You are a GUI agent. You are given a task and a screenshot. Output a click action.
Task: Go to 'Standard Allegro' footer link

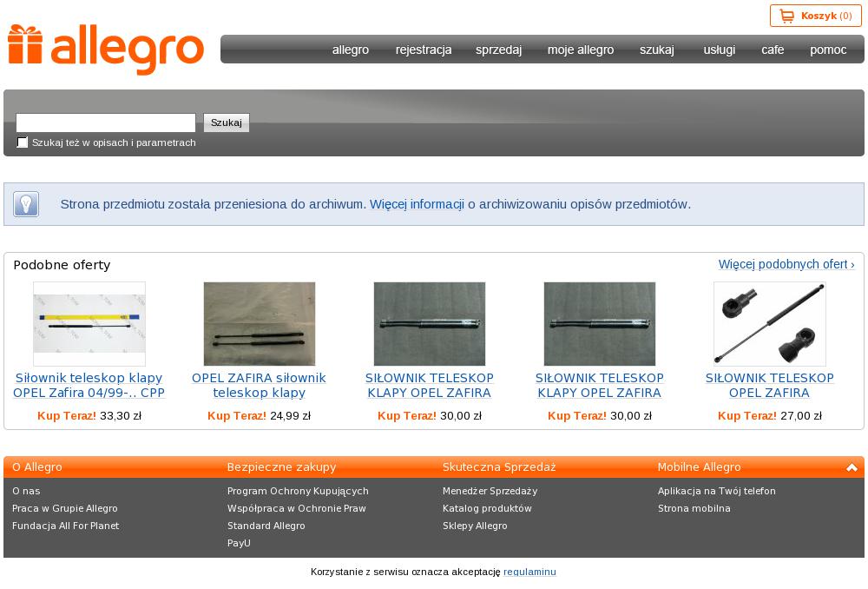click(x=266, y=526)
